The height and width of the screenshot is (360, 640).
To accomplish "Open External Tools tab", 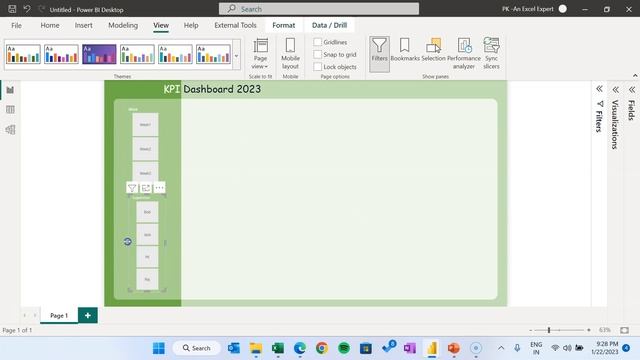I will click(x=235, y=25).
